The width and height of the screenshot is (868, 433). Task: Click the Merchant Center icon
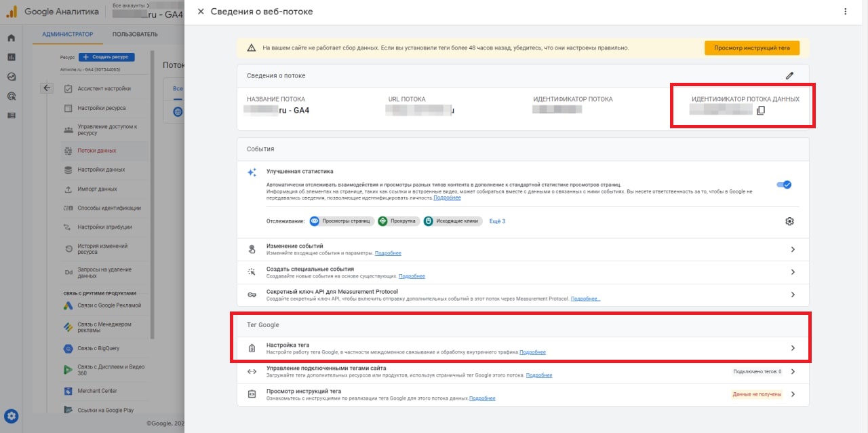click(x=68, y=391)
